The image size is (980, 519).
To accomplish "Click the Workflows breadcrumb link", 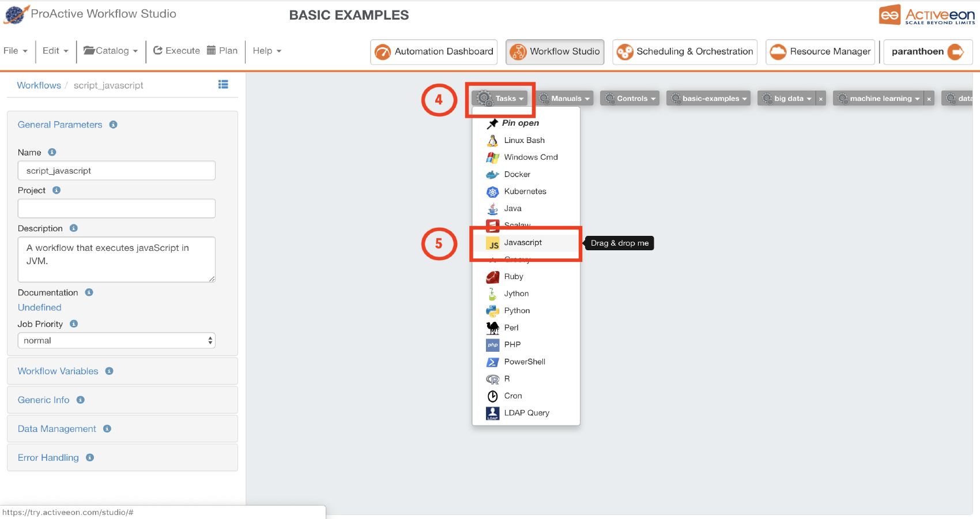I will [39, 85].
